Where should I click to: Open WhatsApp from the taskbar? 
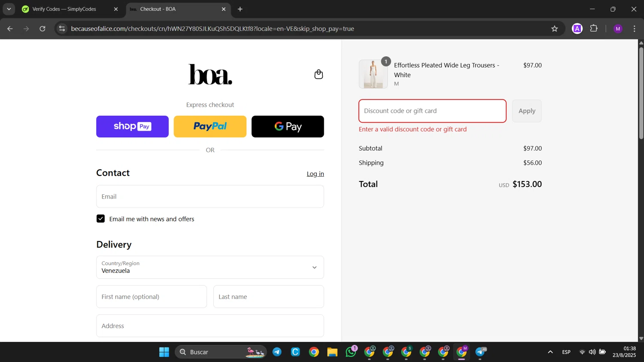[x=351, y=352]
